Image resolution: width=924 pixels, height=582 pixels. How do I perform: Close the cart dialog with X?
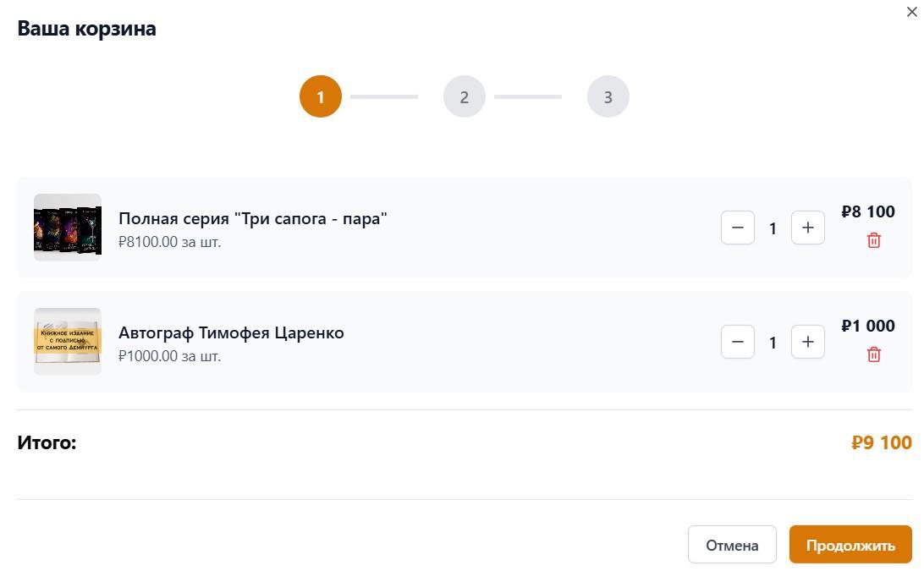[x=912, y=12]
